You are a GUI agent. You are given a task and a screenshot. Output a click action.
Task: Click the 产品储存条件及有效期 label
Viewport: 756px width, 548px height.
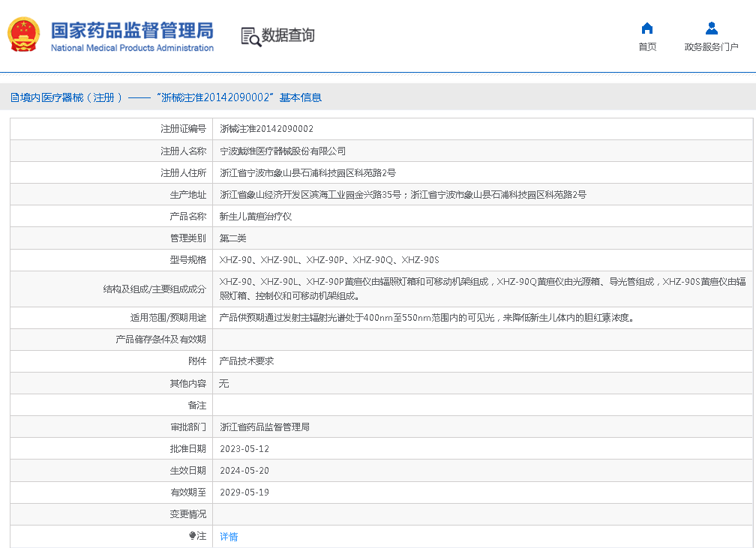pos(160,340)
